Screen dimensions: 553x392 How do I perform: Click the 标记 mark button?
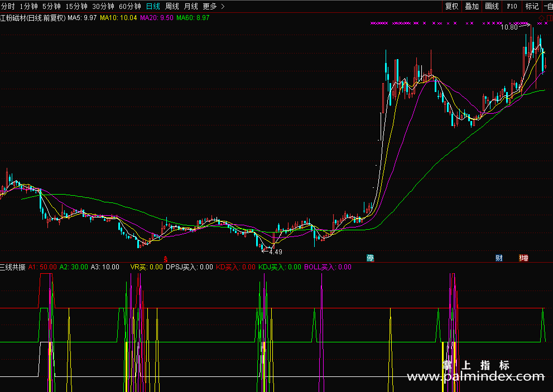coord(532,6)
